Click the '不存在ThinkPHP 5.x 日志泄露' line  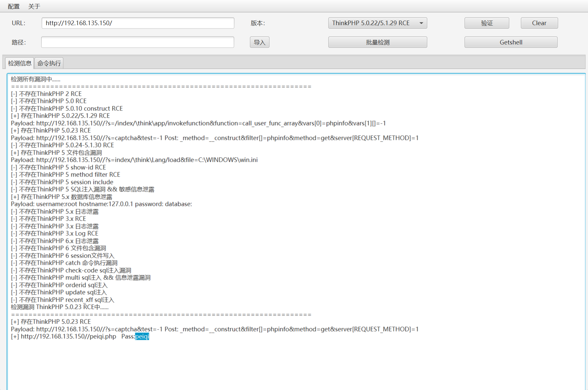point(55,212)
